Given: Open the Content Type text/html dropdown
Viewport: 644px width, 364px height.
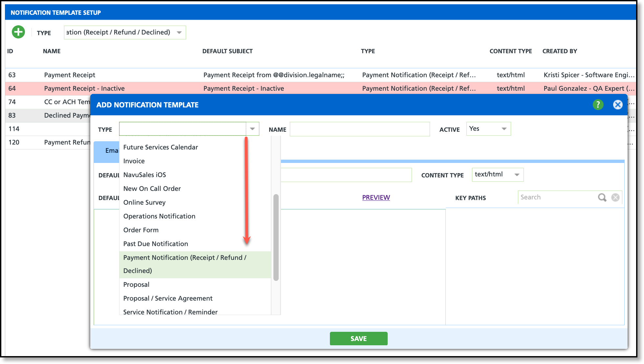Looking at the screenshot, I should (517, 175).
